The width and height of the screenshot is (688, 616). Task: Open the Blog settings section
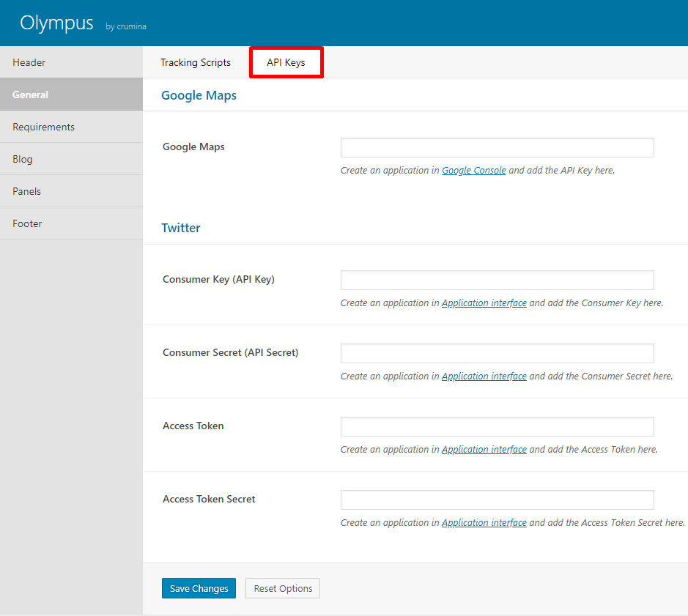click(71, 159)
